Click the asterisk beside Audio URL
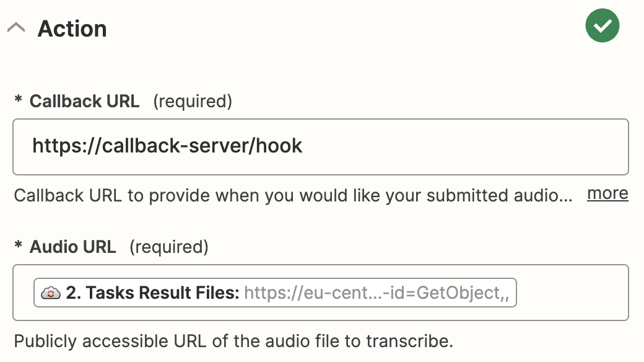 (18, 245)
